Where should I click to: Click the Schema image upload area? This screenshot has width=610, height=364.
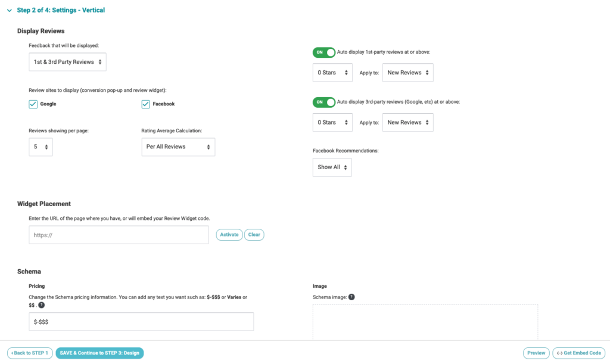click(x=425, y=322)
